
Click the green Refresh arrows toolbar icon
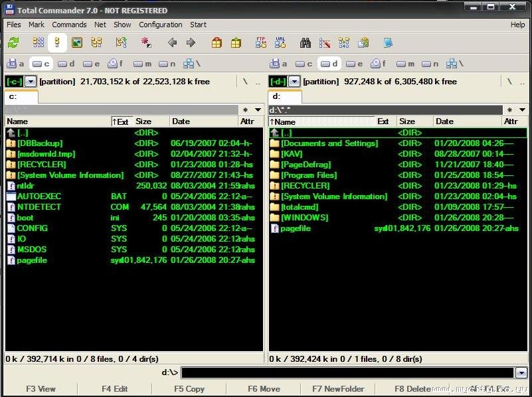point(13,42)
